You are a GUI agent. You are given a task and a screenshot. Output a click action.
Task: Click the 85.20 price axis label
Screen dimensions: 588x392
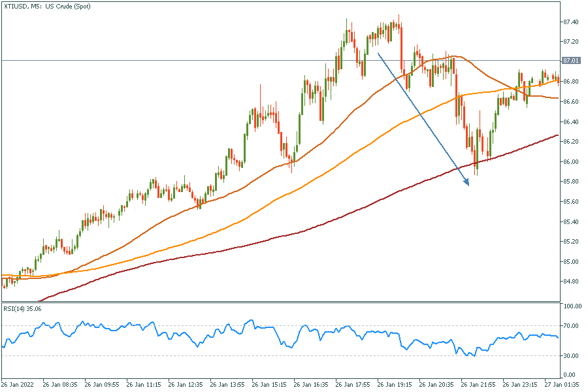pyautogui.click(x=571, y=242)
